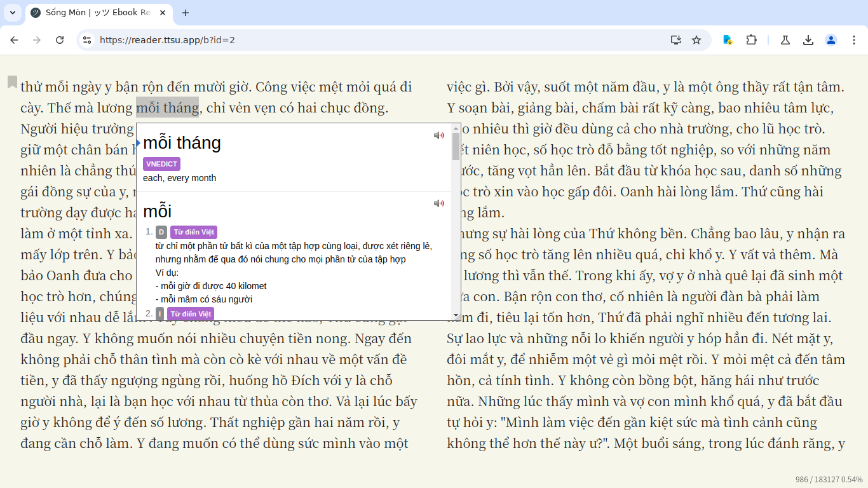Click the Từ điển Việt tag in definition 2
Image resolution: width=868 pixels, height=488 pixels.
click(191, 314)
